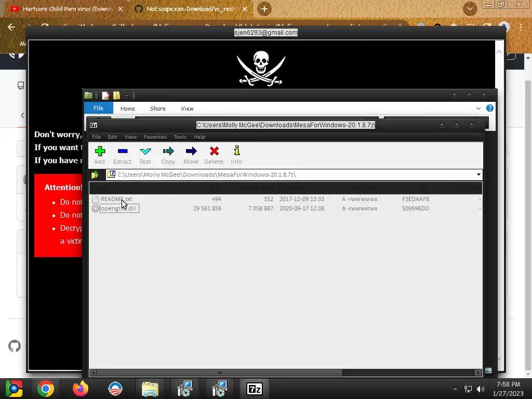
Task: Open the File tab in File Explorer ribbon
Action: [x=98, y=108]
